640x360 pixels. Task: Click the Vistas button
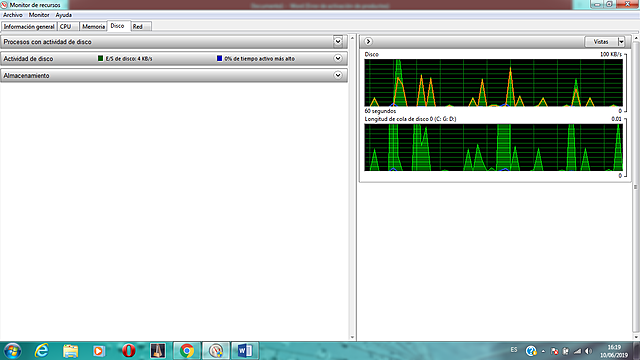[601, 42]
